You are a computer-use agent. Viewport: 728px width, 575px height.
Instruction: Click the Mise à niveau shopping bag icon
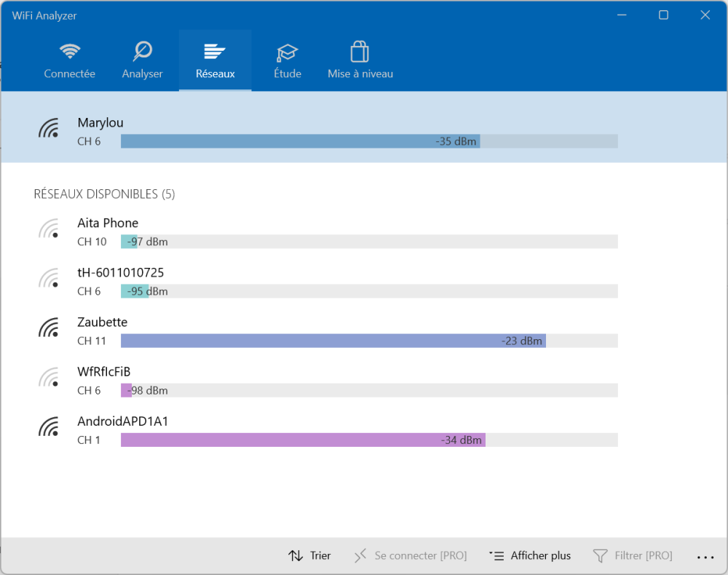pyautogui.click(x=360, y=52)
